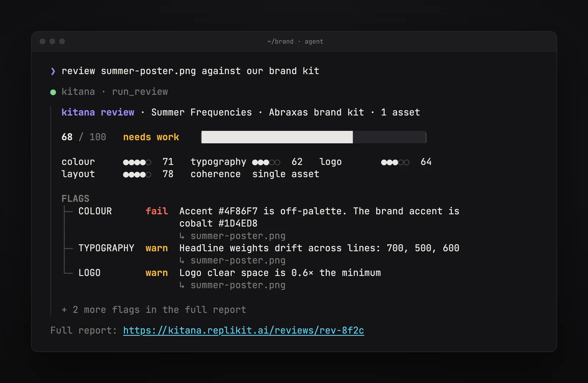Image resolution: width=588 pixels, height=383 pixels.
Task: Click the overall score progress bar
Action: tap(314, 137)
